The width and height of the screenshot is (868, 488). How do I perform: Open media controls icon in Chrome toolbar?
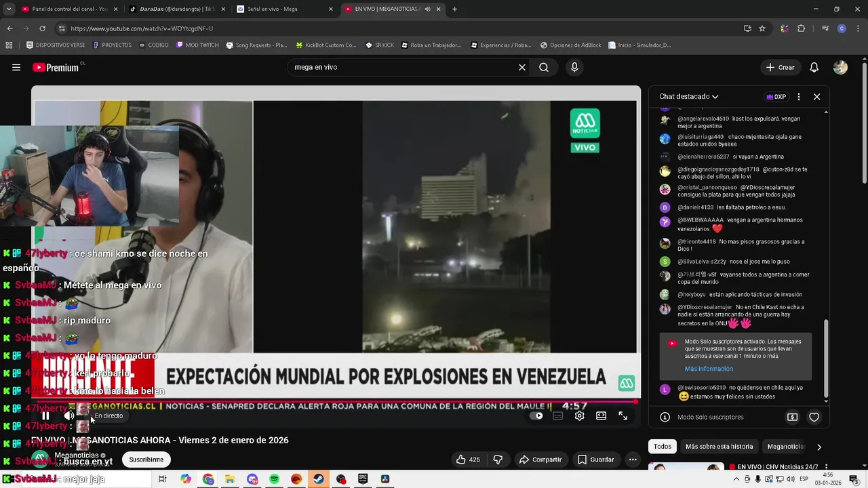click(x=825, y=28)
